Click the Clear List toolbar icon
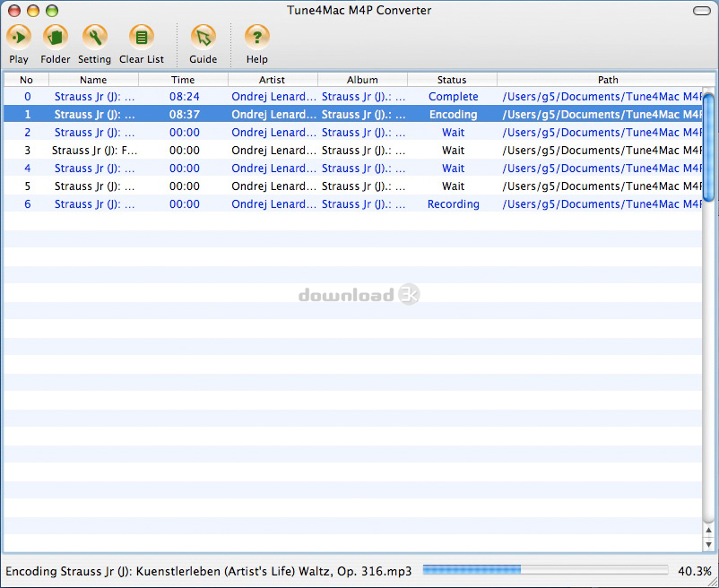The width and height of the screenshot is (719, 588). pyautogui.click(x=142, y=37)
